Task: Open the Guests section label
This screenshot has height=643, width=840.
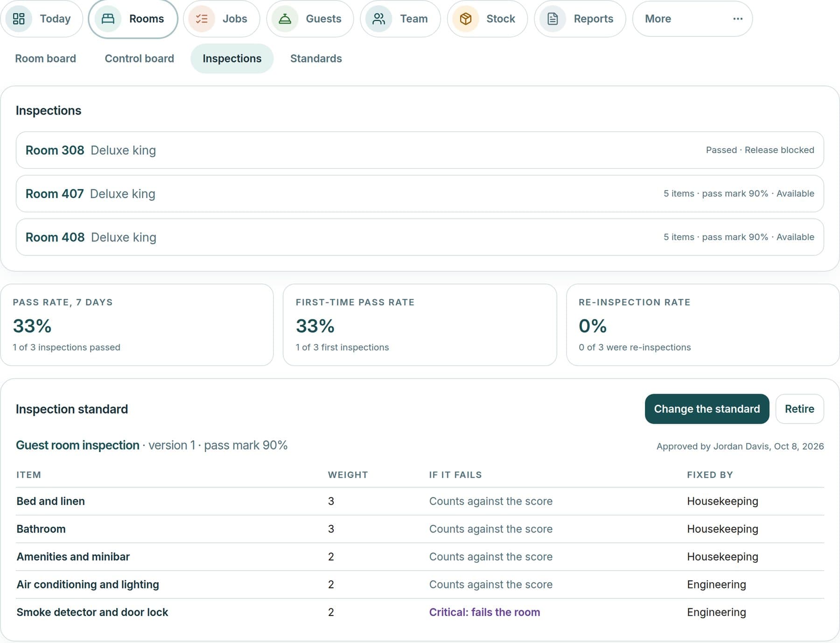Action: pos(323,19)
